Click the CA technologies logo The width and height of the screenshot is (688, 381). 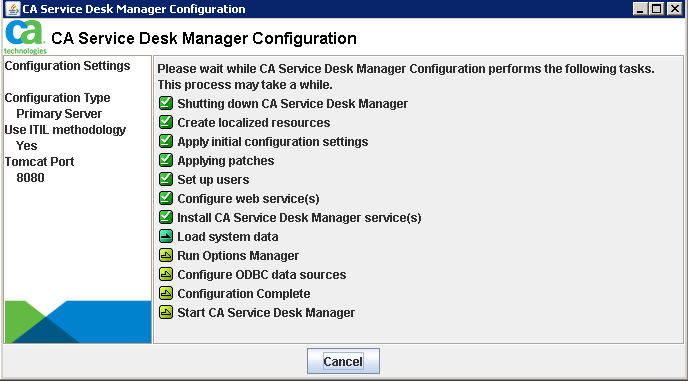tap(25, 37)
